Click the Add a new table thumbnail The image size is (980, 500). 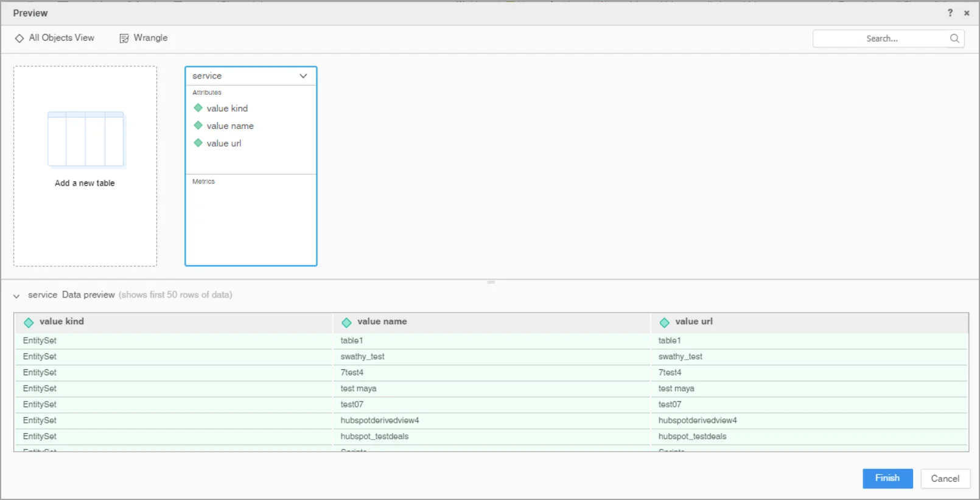pos(86,139)
